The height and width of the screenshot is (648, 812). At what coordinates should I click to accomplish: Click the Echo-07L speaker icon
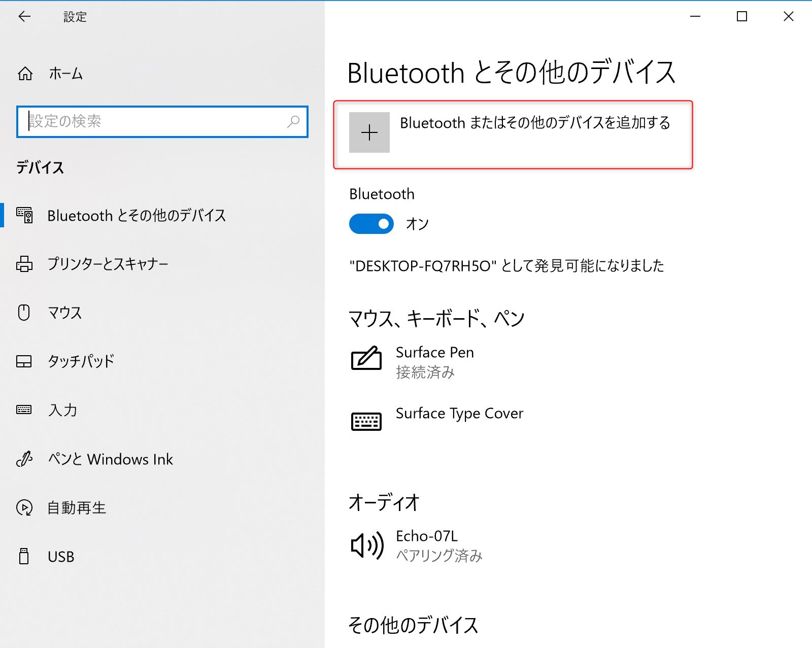[367, 545]
